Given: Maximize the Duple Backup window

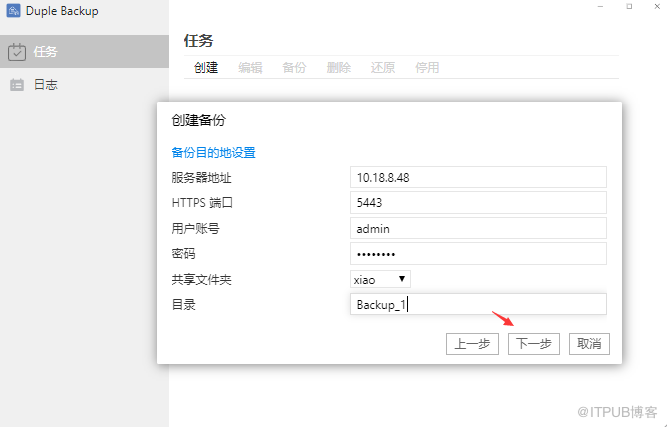Looking at the screenshot, I should tap(629, 6).
